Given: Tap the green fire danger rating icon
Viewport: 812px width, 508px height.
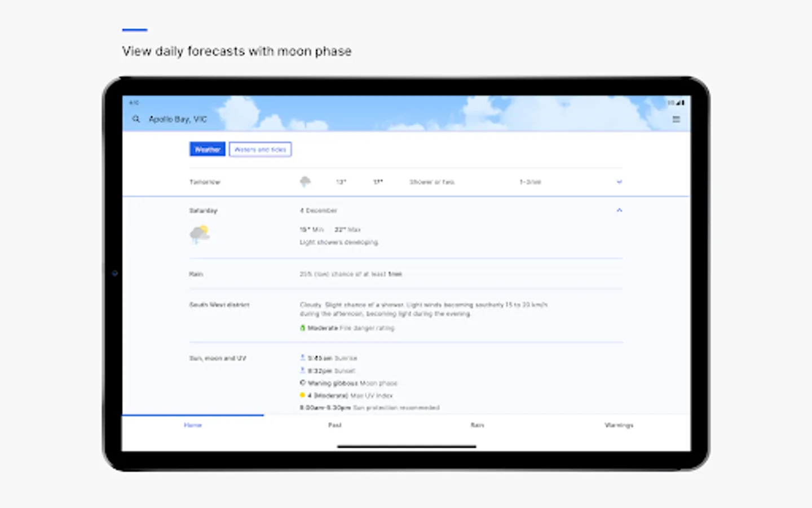Looking at the screenshot, I should tap(302, 328).
